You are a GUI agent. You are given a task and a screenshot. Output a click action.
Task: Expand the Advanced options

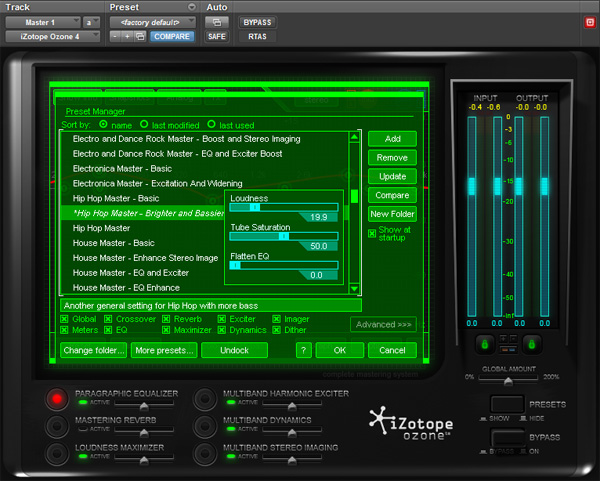(x=383, y=324)
